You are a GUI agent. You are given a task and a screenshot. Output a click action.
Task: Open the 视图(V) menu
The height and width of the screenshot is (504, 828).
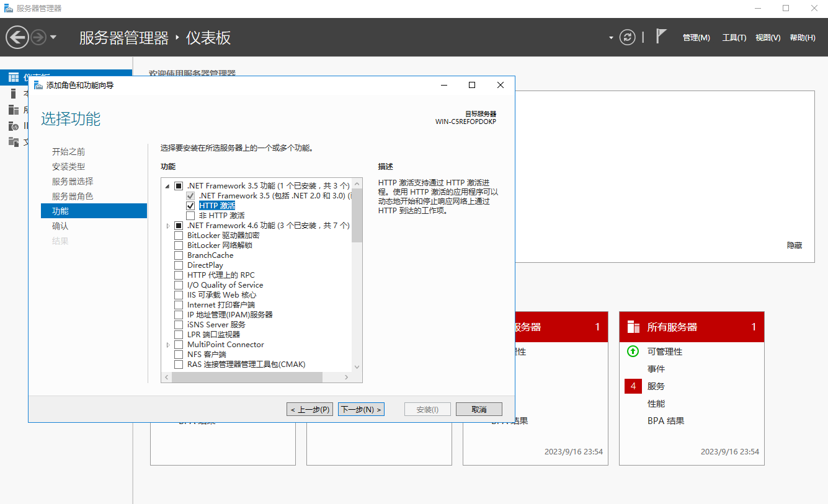(768, 38)
